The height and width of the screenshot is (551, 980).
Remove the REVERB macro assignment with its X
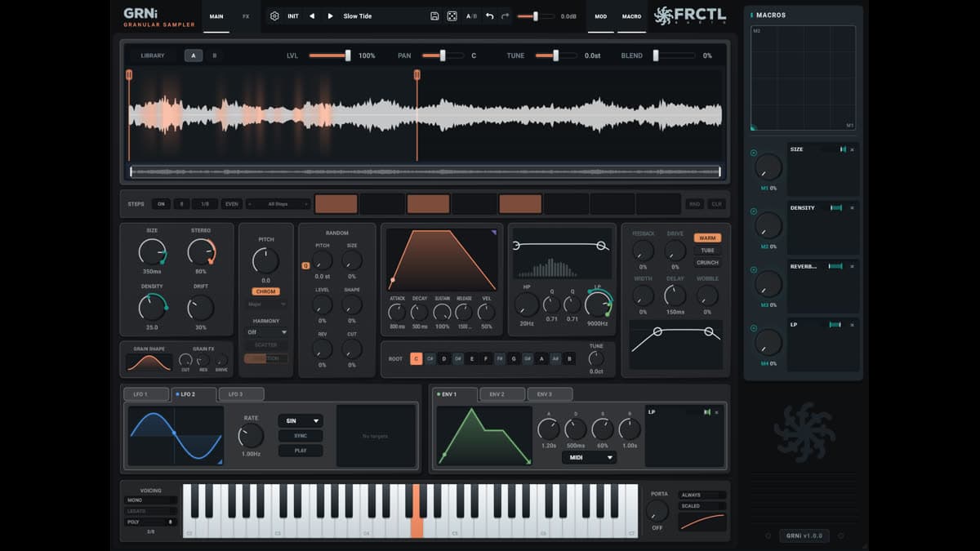pyautogui.click(x=852, y=266)
